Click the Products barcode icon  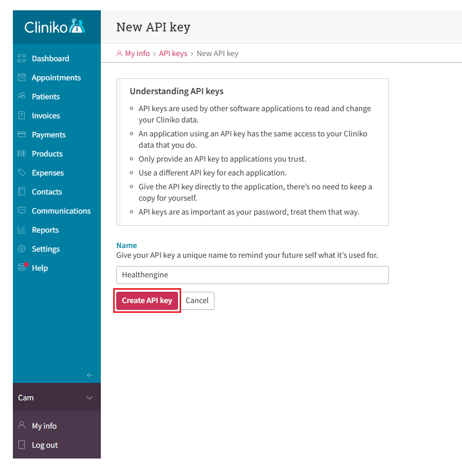(22, 153)
